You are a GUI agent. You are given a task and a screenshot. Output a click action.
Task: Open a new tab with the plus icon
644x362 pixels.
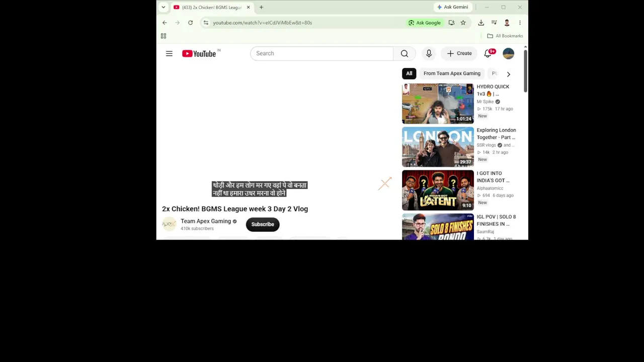[x=261, y=8]
